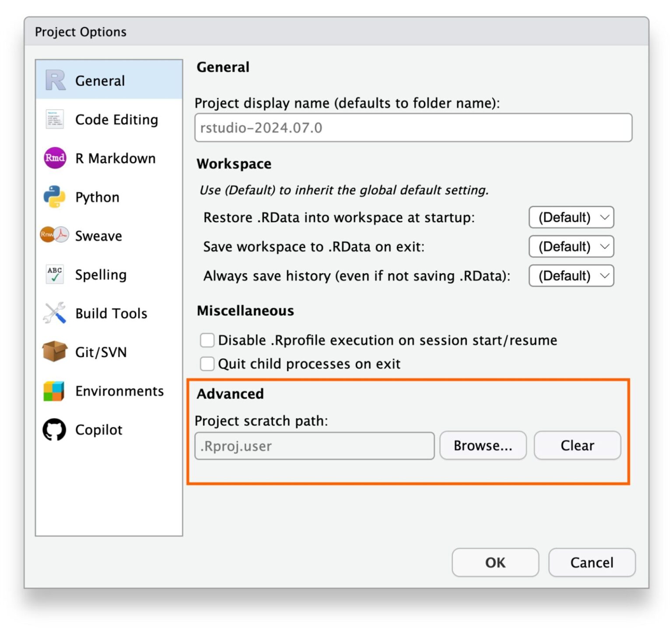
Task: Select the Copilot GitHub icon
Action: (54, 429)
